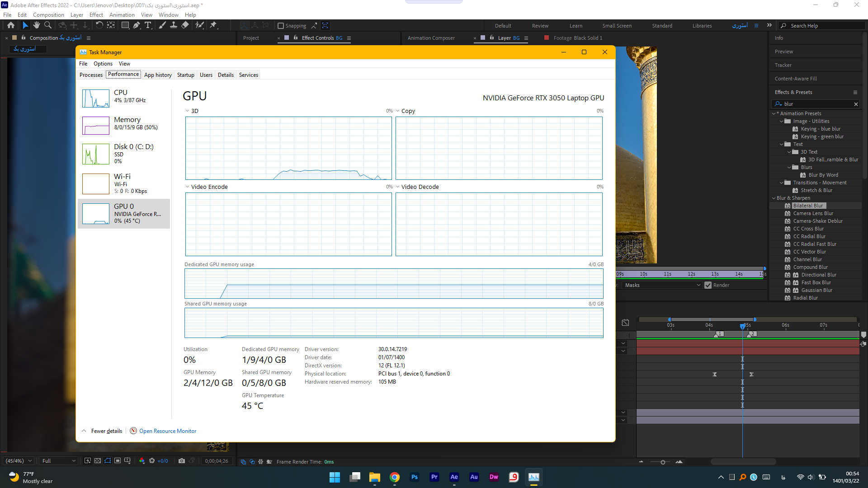868x488 pixels.
Task: Click the Text tool icon
Action: [147, 25]
